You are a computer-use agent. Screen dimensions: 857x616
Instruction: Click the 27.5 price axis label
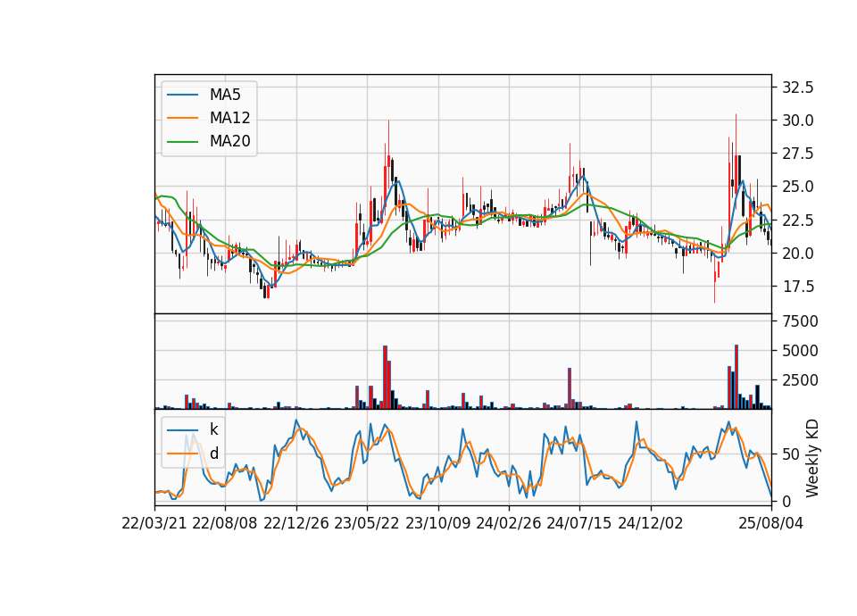(x=798, y=154)
